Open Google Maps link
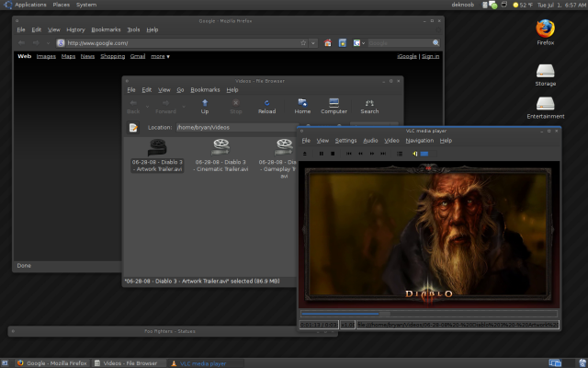This screenshot has height=368, width=588. [68, 56]
